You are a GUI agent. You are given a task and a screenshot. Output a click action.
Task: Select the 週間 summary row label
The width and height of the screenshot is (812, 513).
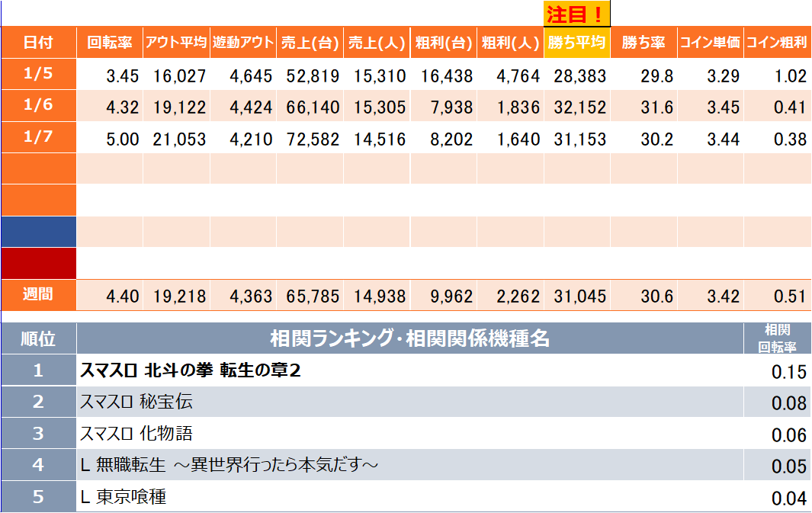[38, 295]
